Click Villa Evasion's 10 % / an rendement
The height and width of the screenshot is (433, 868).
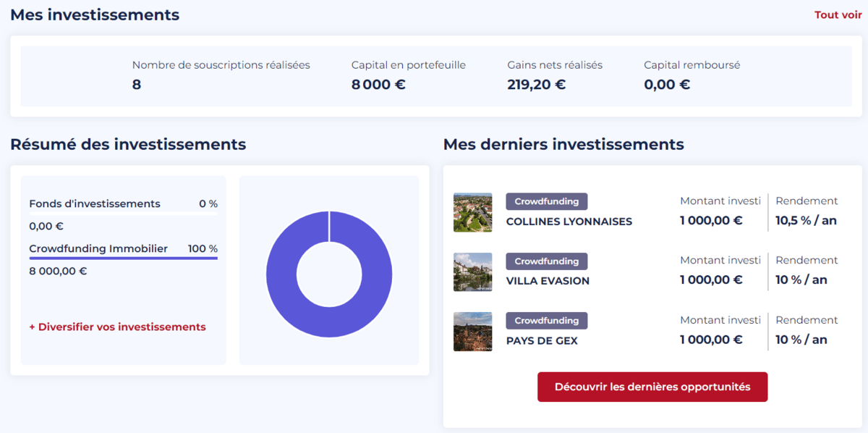pyautogui.click(x=801, y=279)
